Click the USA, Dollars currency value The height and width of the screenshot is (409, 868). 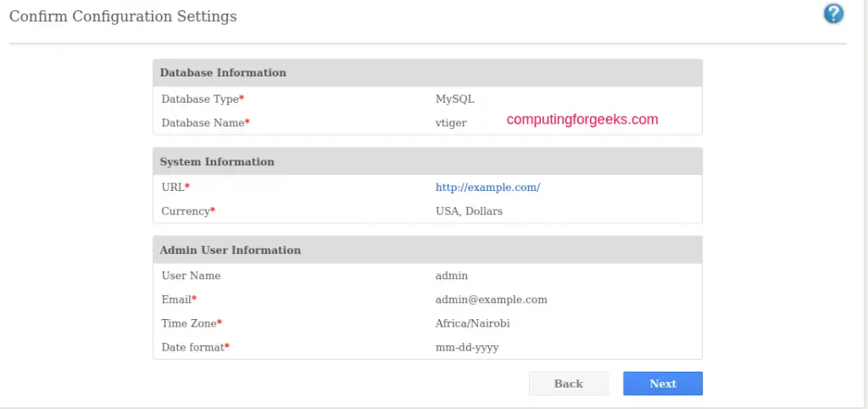[x=469, y=211]
